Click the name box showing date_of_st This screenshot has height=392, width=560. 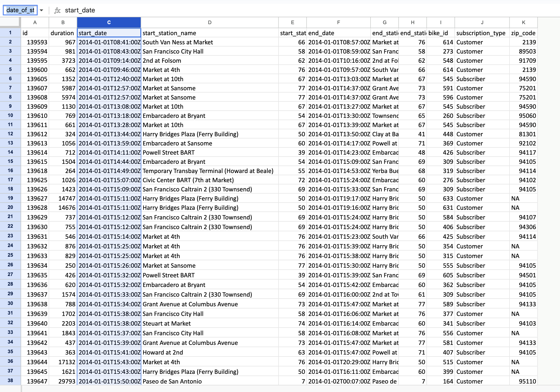20,10
